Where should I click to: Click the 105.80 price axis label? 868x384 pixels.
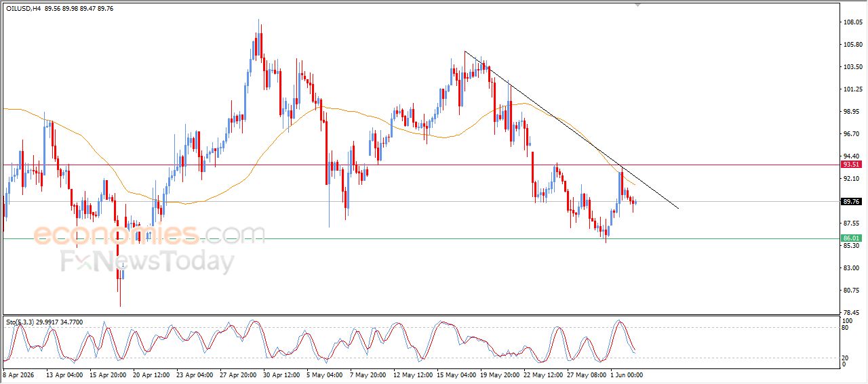pyautogui.click(x=852, y=45)
